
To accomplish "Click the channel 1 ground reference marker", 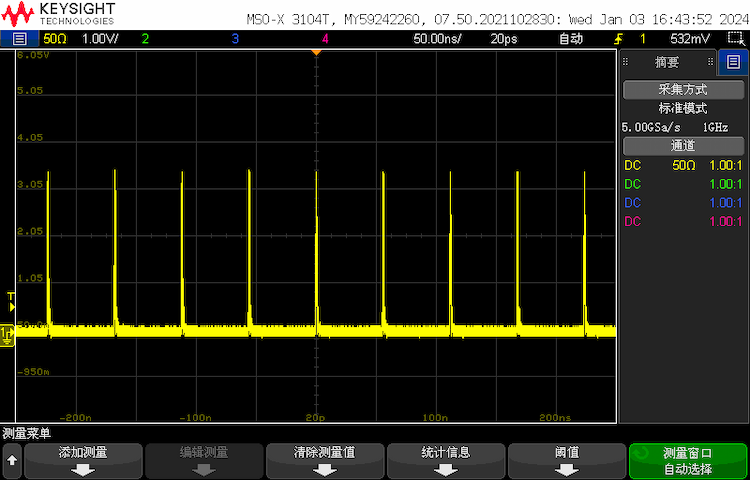I will coord(8,335).
